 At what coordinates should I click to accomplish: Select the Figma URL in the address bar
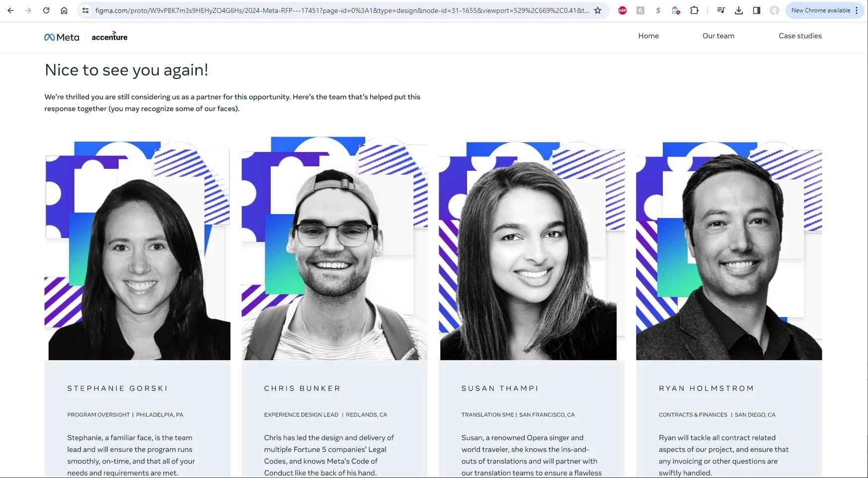pos(342,10)
